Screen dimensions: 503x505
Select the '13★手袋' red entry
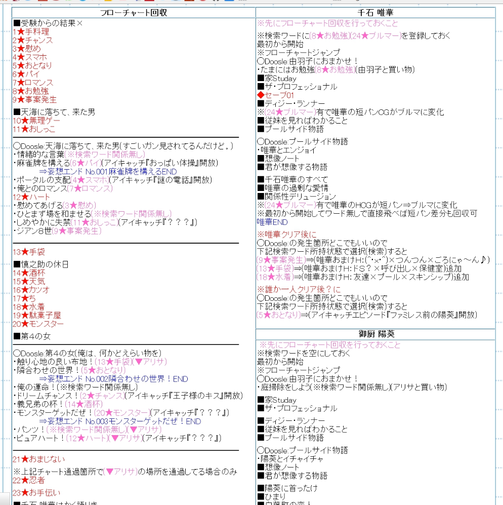(29, 252)
